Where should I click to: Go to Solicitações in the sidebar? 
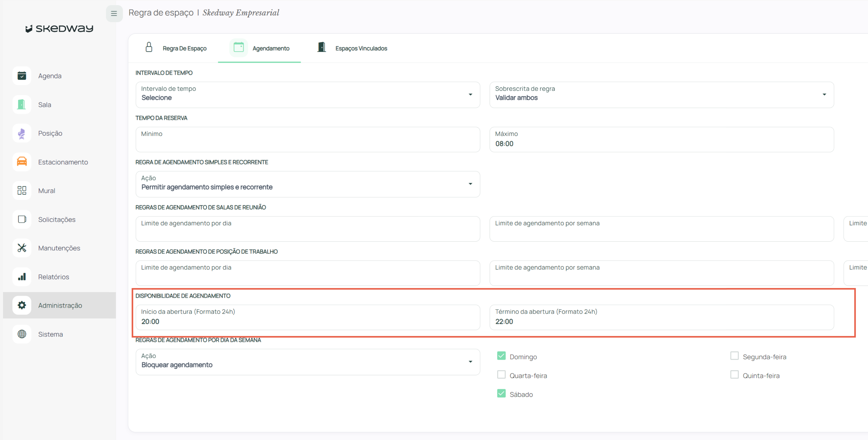(x=57, y=219)
